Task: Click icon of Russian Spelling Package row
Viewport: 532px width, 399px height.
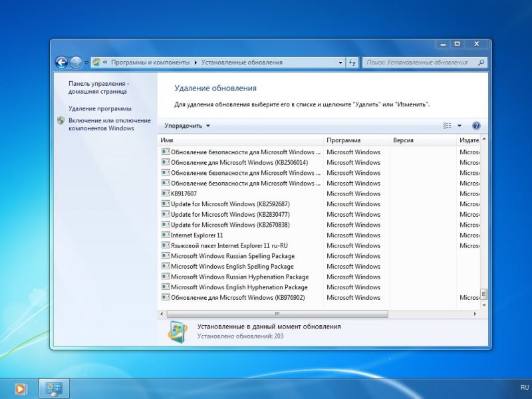Action: (166, 256)
